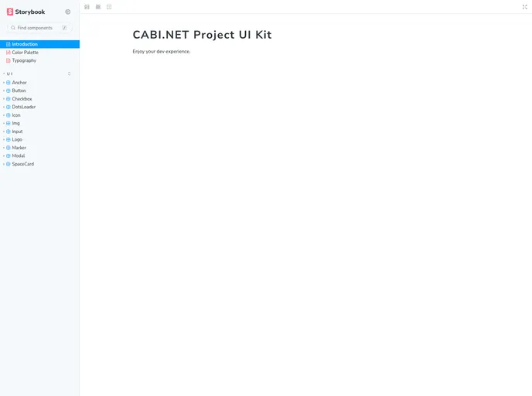The image size is (532, 396).
Task: Toggle the image background toolbar icon
Action: point(87,7)
